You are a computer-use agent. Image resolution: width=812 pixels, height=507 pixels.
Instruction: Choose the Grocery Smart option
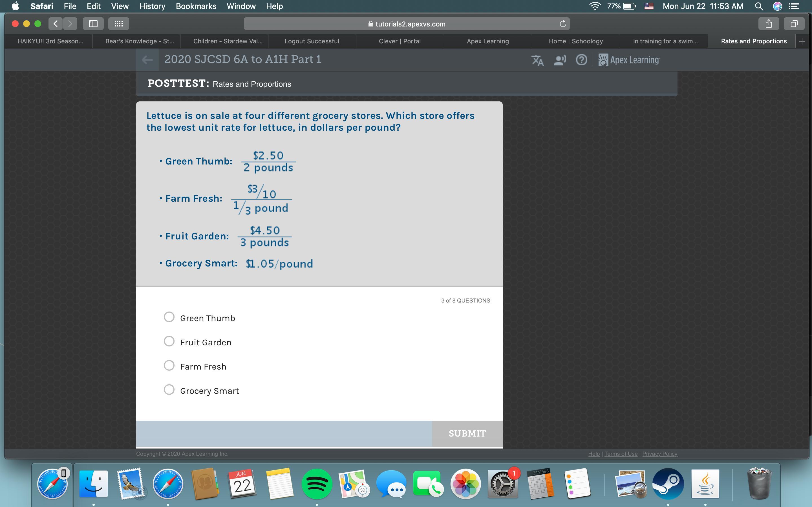[169, 390]
